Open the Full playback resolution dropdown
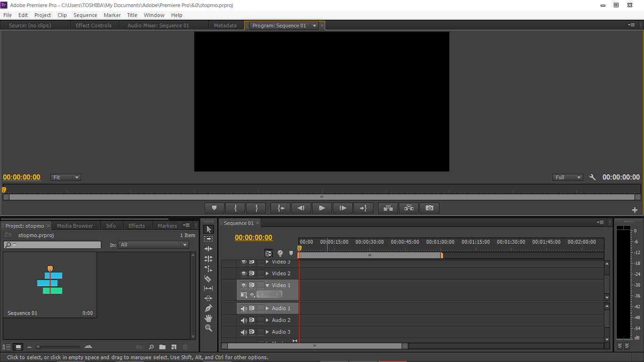This screenshot has width=644, height=362. click(568, 177)
